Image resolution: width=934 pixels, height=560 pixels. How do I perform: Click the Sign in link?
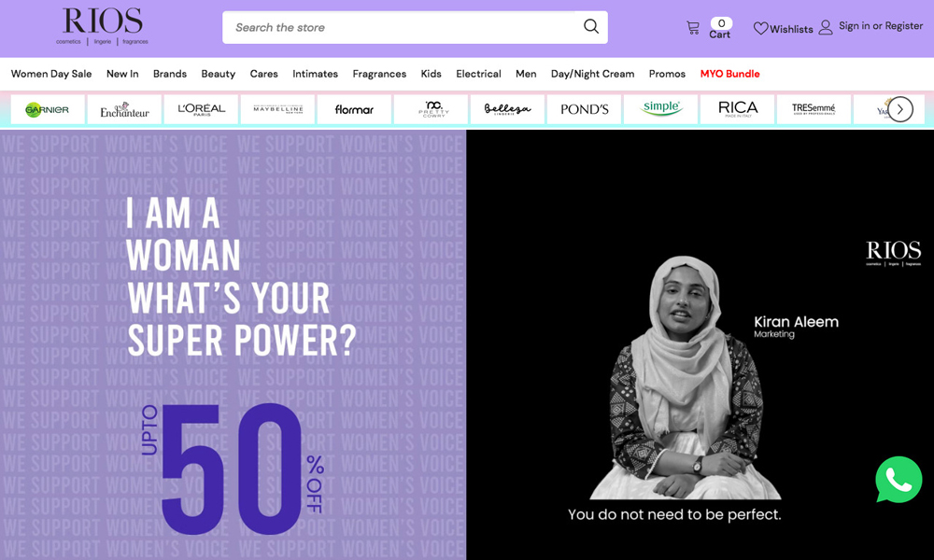coord(854,26)
